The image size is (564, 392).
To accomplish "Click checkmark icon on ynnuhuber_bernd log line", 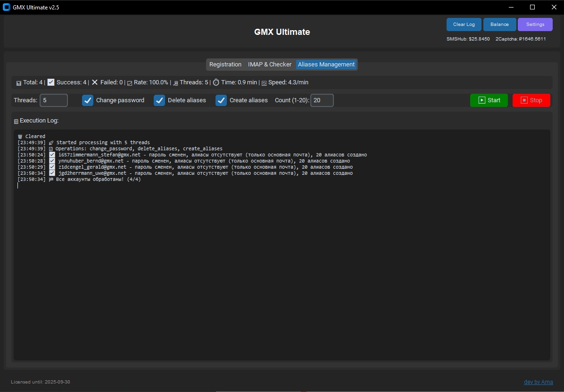I will pyautogui.click(x=52, y=161).
